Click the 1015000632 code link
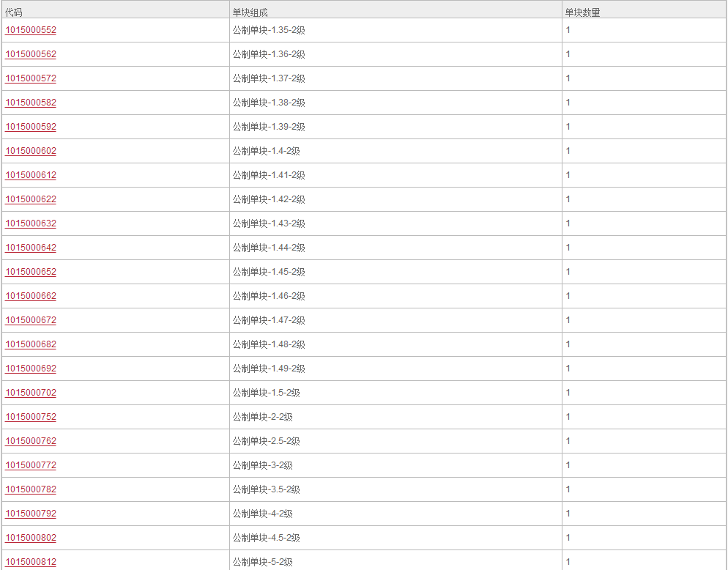The image size is (728, 570). (x=31, y=223)
